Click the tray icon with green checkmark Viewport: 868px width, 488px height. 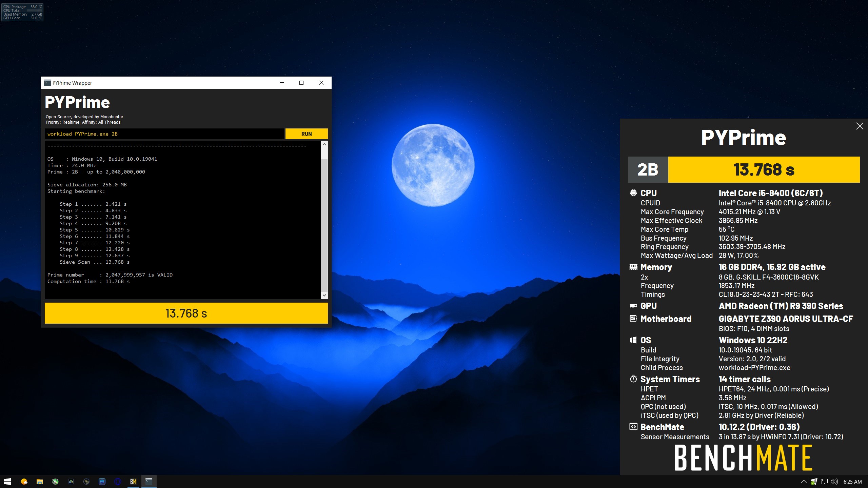click(x=814, y=482)
